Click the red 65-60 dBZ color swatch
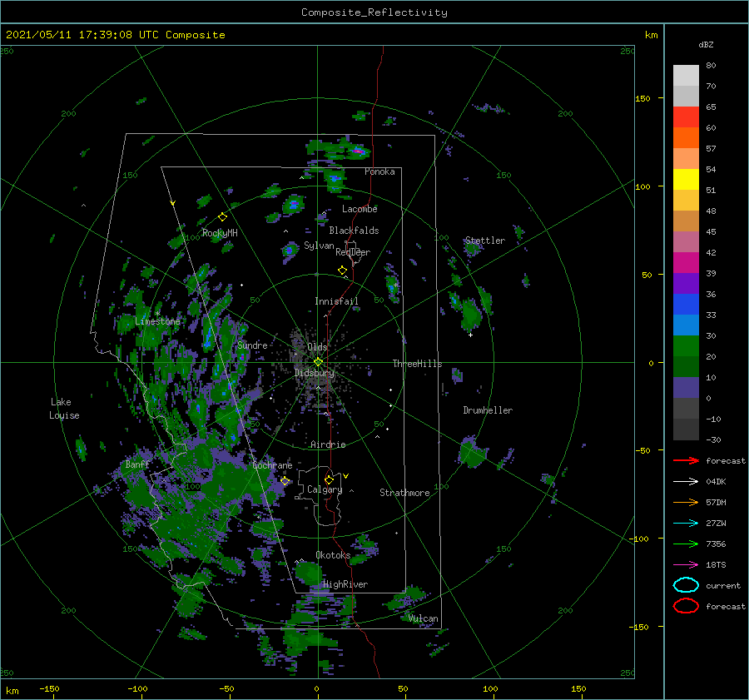Image resolution: width=749 pixels, height=700 pixels. click(686, 117)
